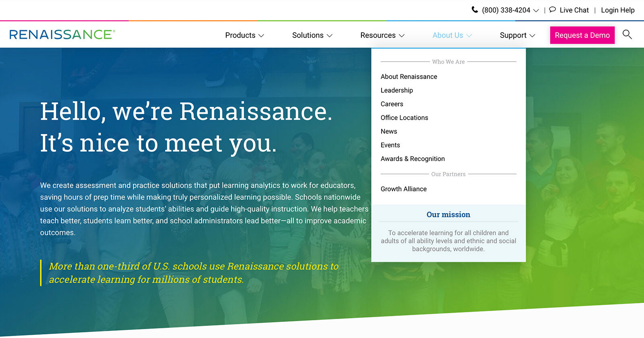This screenshot has width=644, height=338.
Task: Click the 'We create assessment and practice solutions' paragraph
Action: [204, 209]
